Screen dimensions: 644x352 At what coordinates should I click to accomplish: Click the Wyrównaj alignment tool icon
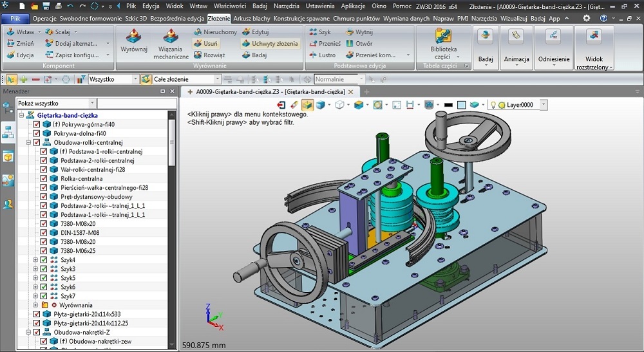click(134, 36)
